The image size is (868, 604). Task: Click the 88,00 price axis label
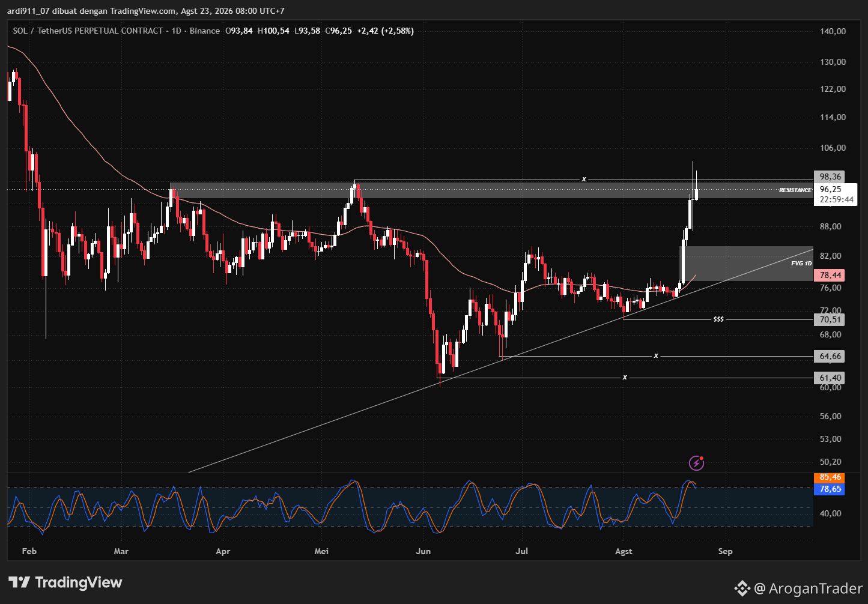[x=830, y=226]
